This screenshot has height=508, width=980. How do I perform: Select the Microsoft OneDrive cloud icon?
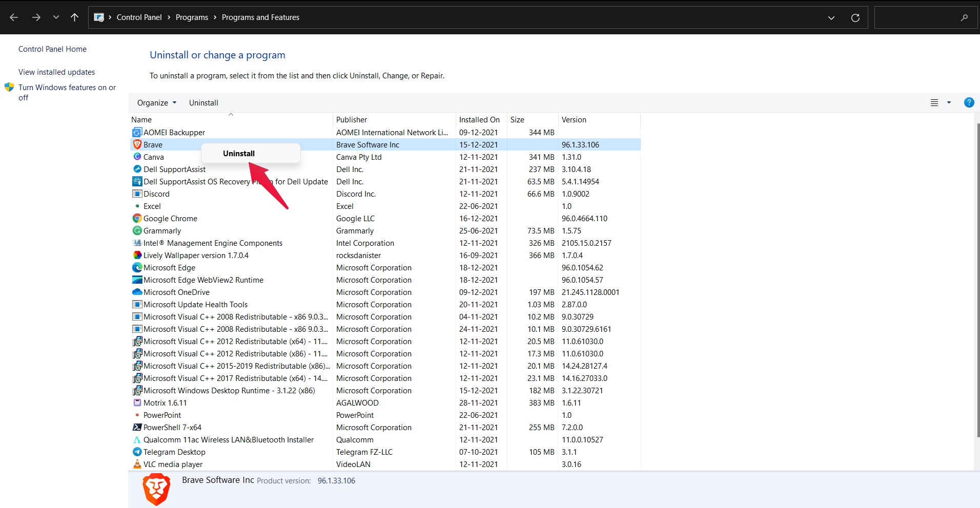tap(137, 292)
